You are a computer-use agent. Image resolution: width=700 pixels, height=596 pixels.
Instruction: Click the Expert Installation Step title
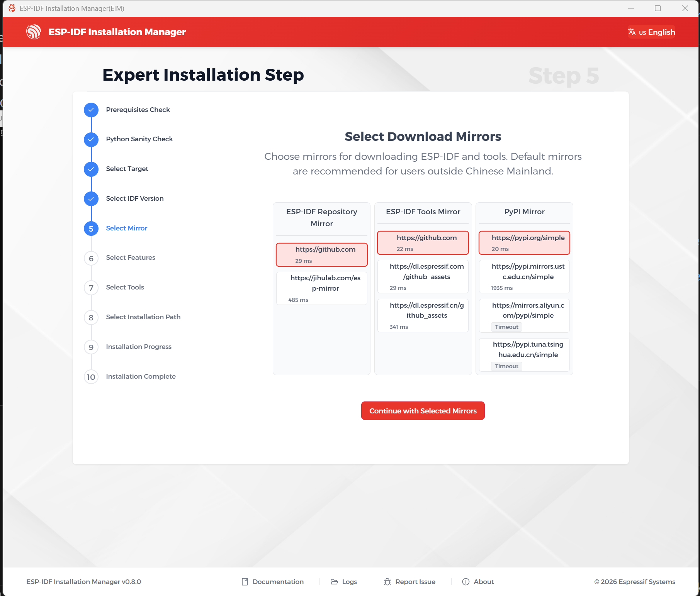(203, 75)
